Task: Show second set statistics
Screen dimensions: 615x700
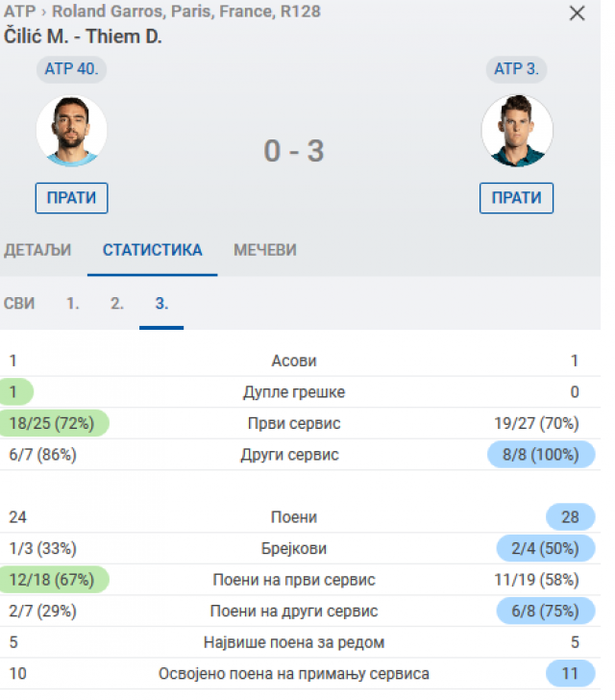Action: click(117, 303)
